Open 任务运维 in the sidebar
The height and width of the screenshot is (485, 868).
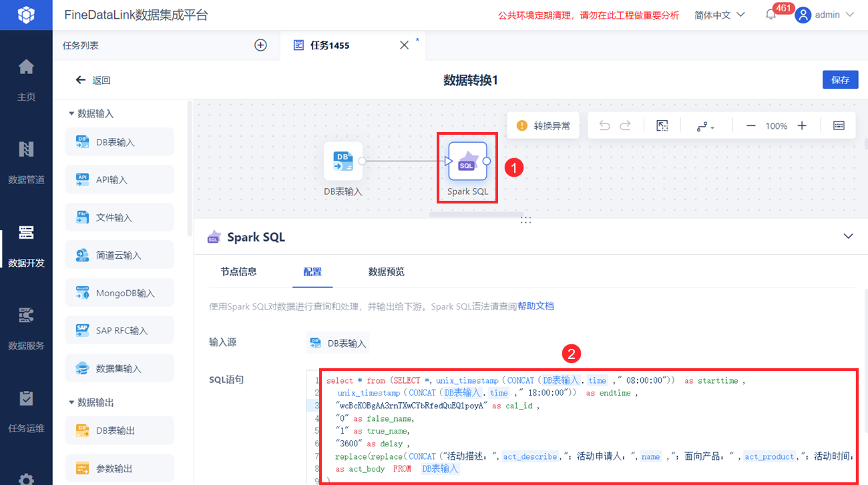click(26, 412)
